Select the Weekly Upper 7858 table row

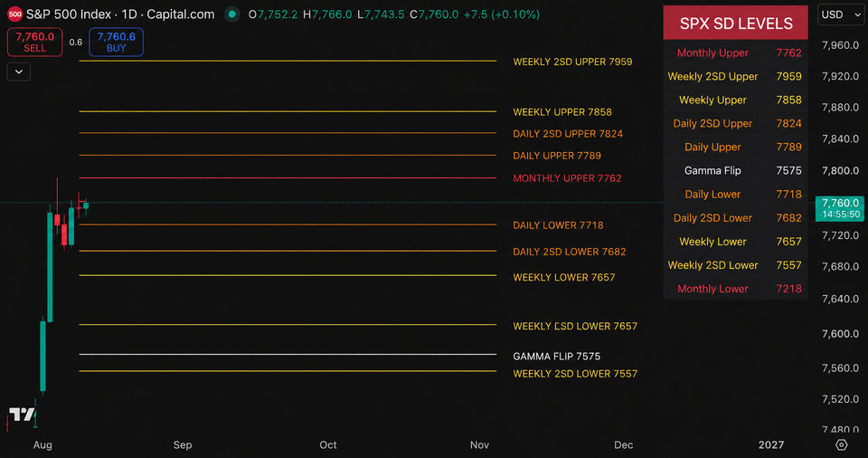(736, 100)
